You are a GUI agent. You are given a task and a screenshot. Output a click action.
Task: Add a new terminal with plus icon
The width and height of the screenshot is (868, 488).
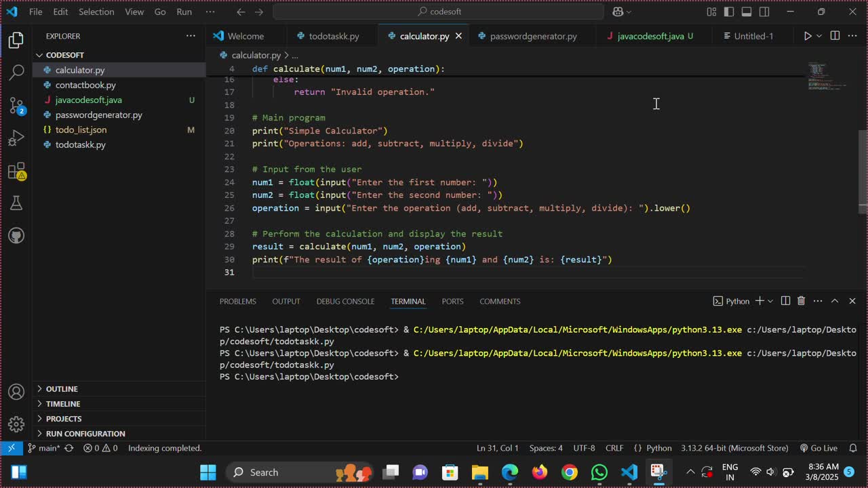click(759, 301)
